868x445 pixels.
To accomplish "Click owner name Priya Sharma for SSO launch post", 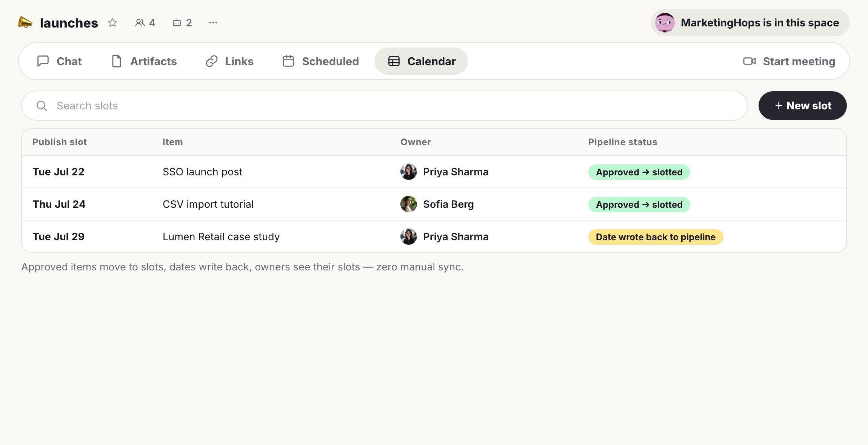I will pyautogui.click(x=456, y=172).
